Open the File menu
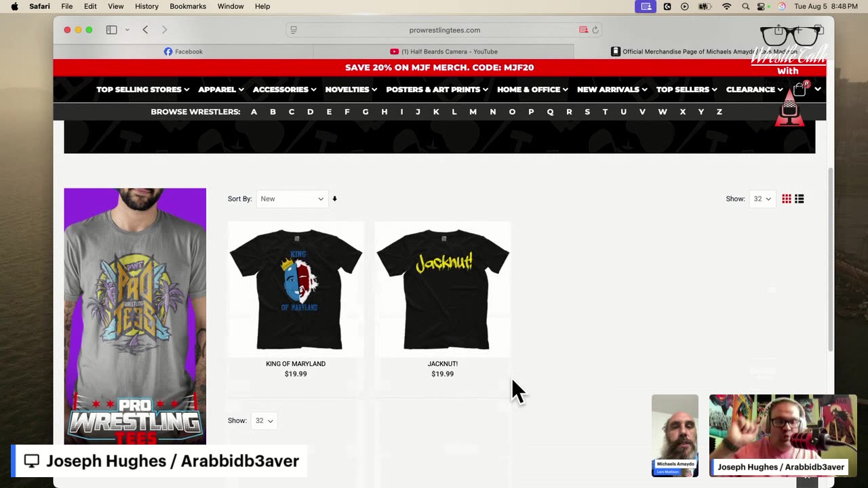 (67, 6)
